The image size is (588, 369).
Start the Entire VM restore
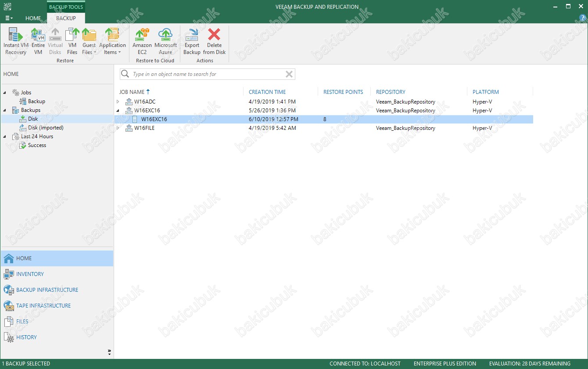pyautogui.click(x=38, y=42)
